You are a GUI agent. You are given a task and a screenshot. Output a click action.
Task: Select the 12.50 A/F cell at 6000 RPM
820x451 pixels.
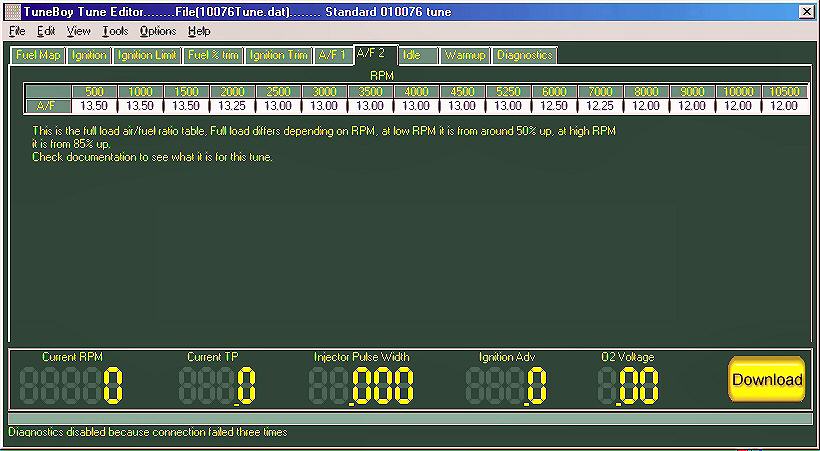coord(554,106)
